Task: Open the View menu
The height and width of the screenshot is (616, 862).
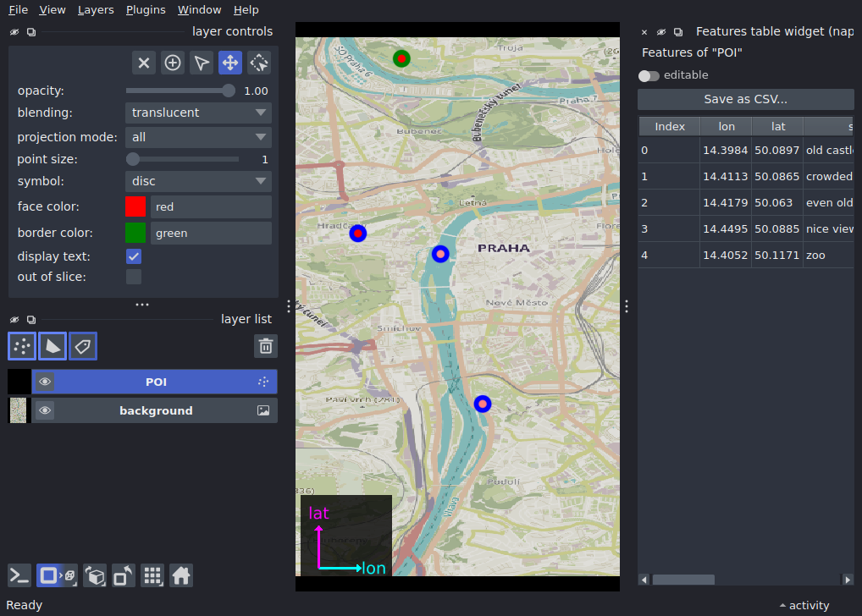Action: pyautogui.click(x=52, y=10)
